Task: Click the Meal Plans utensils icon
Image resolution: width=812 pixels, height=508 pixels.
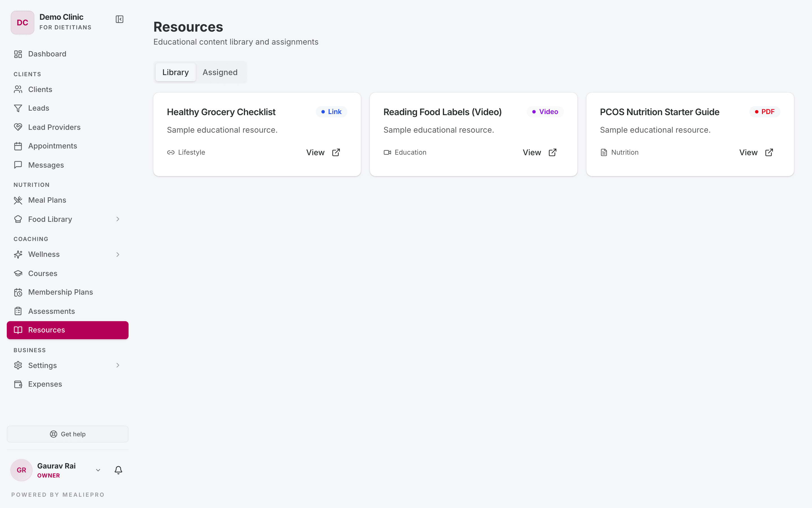Action: coord(18,200)
